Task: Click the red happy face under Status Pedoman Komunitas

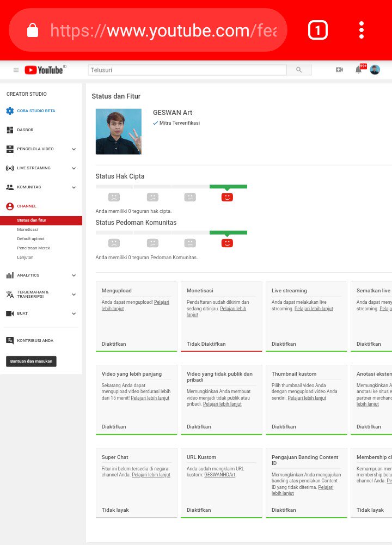Action: point(227,243)
